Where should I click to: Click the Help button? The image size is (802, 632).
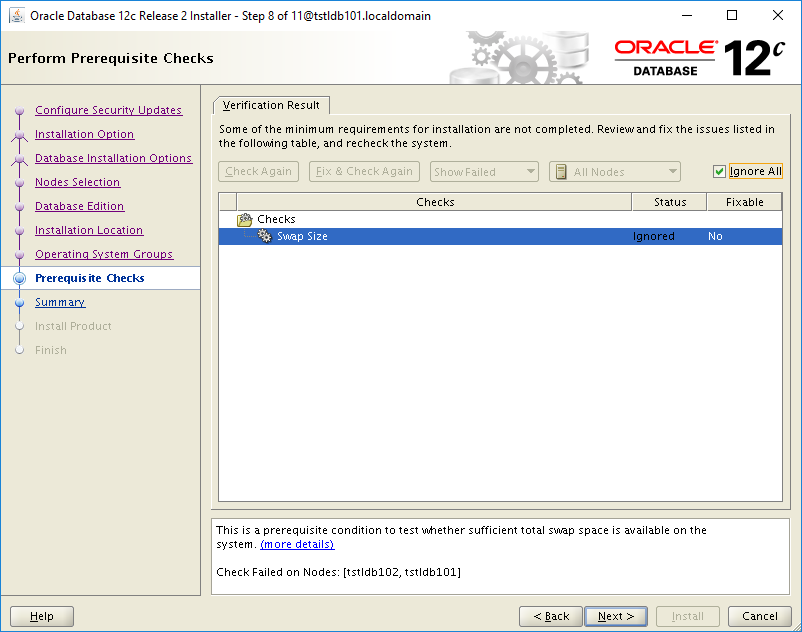point(42,616)
